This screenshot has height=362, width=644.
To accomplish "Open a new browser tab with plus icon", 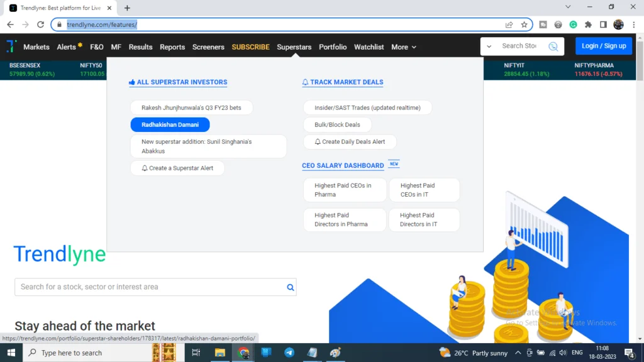I will pyautogui.click(x=127, y=8).
